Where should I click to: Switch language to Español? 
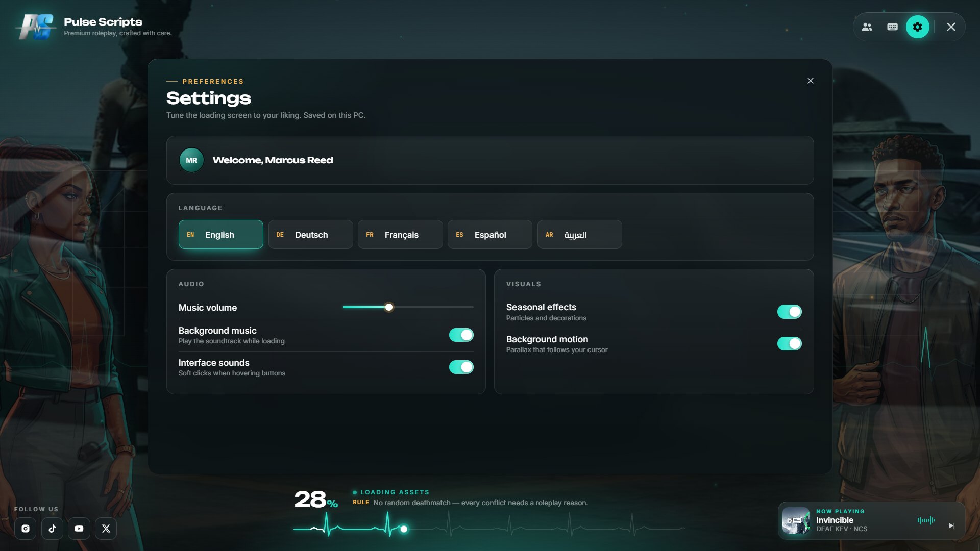[490, 235]
